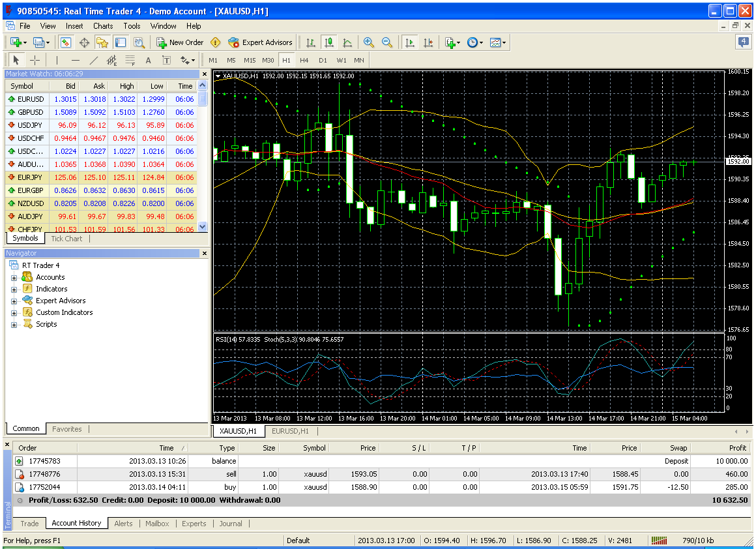
Task: Click order 17752044 buy icon
Action: coord(20,487)
